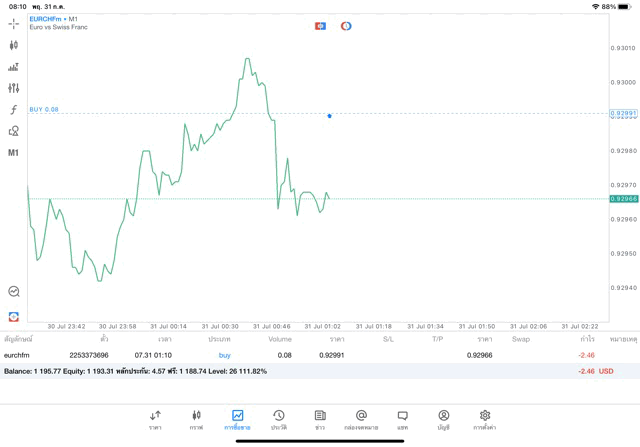
Task: Switch to the quotes (ราคา) tab
Action: coord(155,419)
